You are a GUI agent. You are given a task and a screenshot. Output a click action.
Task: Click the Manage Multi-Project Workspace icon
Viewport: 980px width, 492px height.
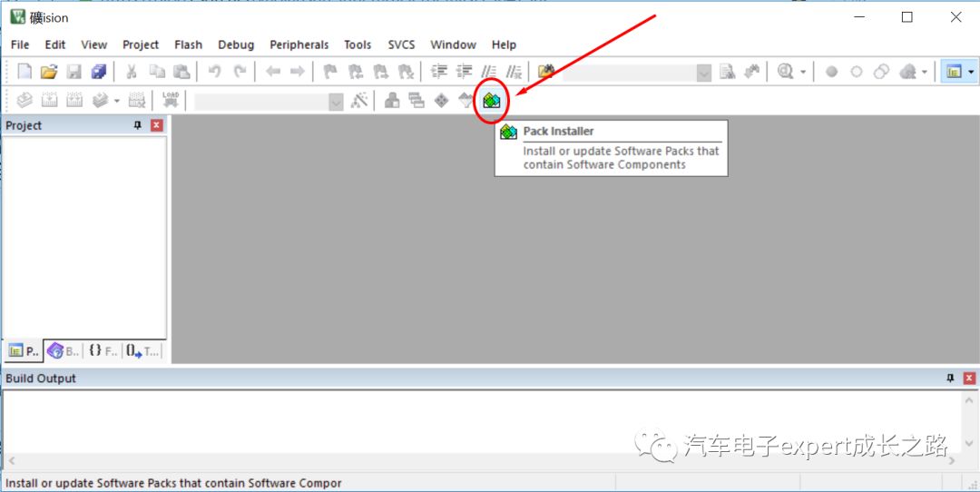coord(416,100)
